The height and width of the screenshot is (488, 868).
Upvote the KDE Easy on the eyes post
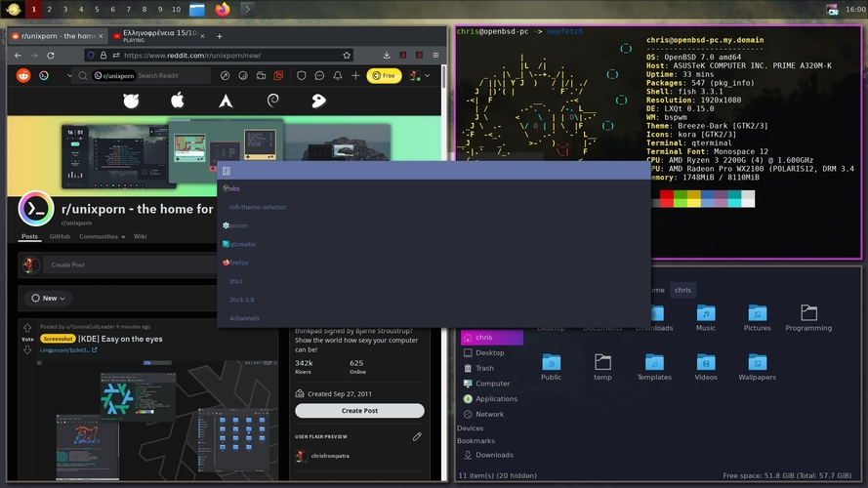coord(27,328)
